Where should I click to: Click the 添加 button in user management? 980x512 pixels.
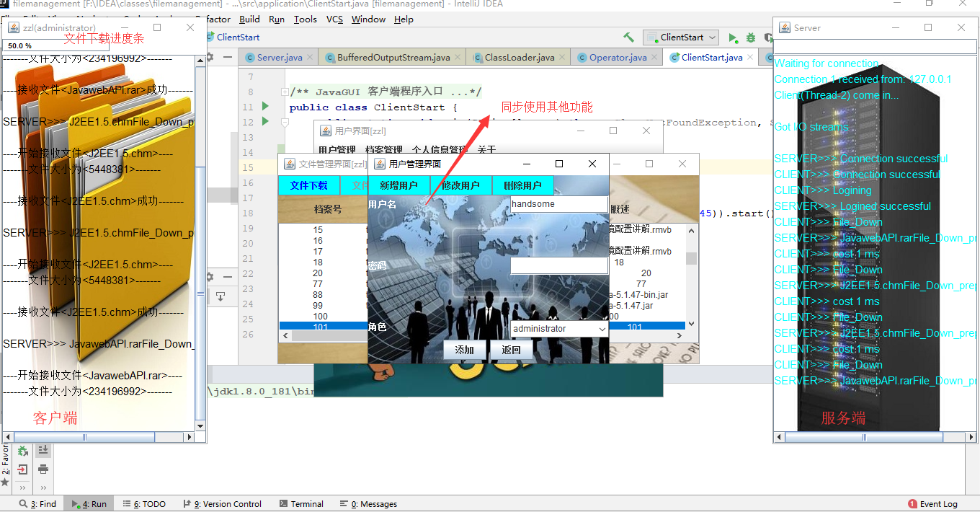(x=465, y=350)
